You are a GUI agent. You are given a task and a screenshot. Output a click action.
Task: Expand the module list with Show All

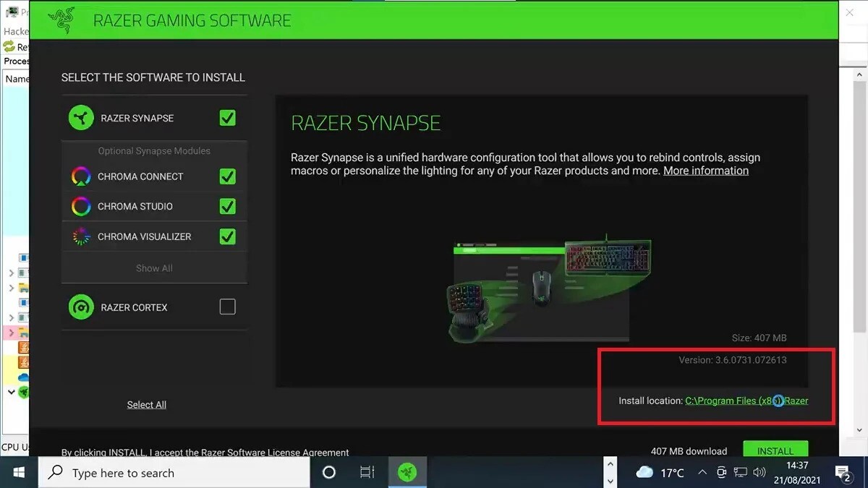coord(154,268)
